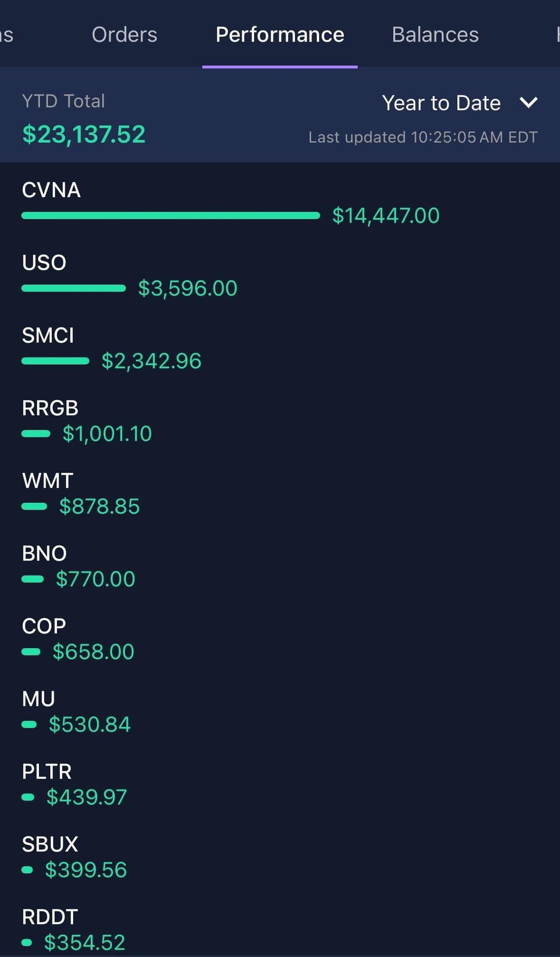560x957 pixels.
Task: Click the SMCI $2,342.96 value
Action: (151, 361)
